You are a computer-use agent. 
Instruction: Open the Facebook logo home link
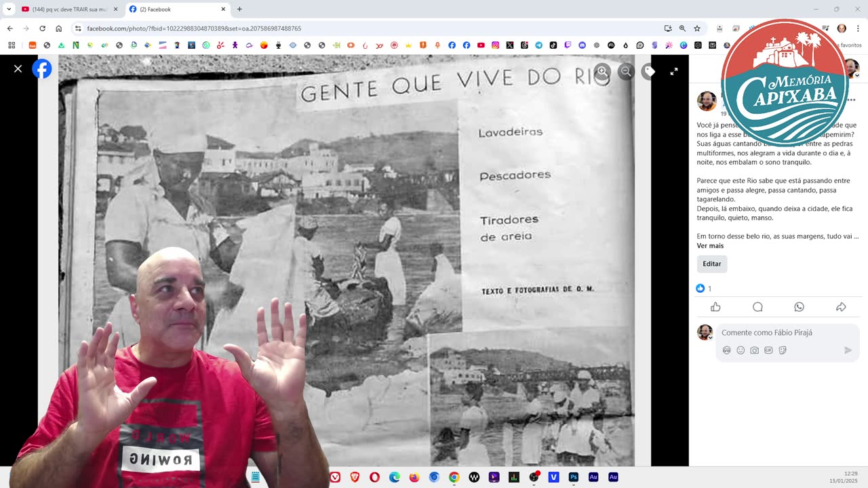tap(42, 68)
